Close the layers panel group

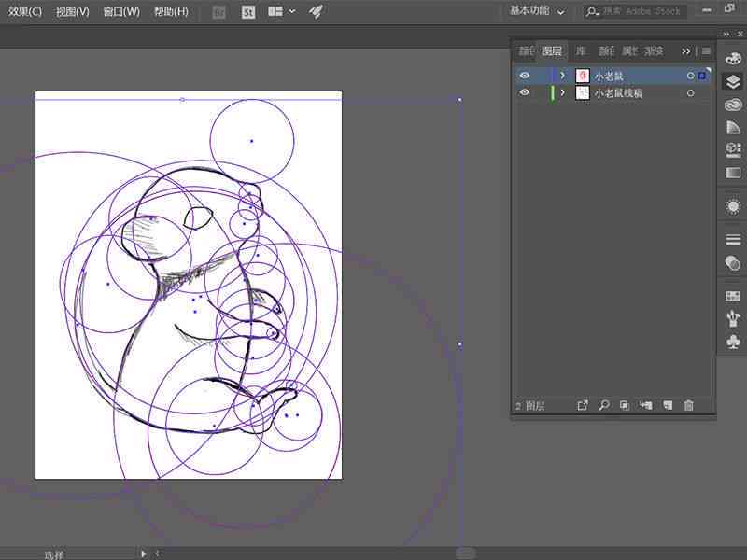(x=740, y=35)
